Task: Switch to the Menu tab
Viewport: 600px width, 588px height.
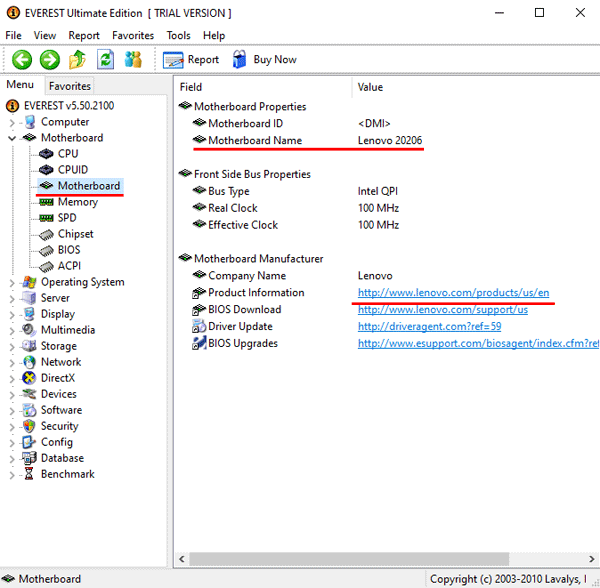Action: [x=20, y=85]
